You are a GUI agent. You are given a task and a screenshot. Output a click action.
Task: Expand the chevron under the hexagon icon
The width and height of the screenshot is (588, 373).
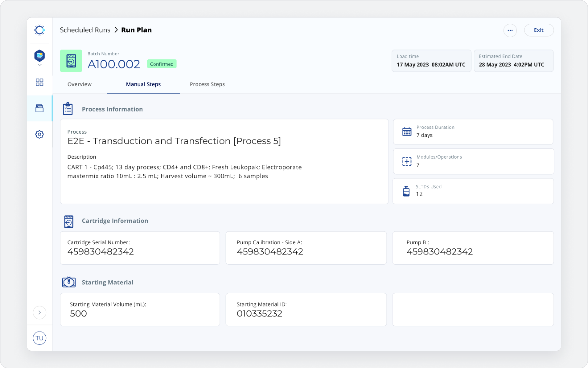click(40, 65)
